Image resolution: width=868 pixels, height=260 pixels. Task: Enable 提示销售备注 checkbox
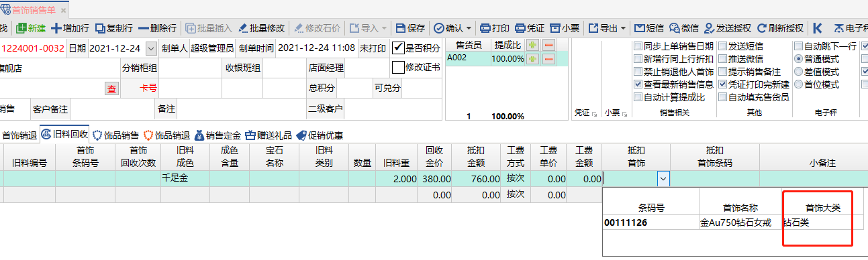[x=722, y=72]
